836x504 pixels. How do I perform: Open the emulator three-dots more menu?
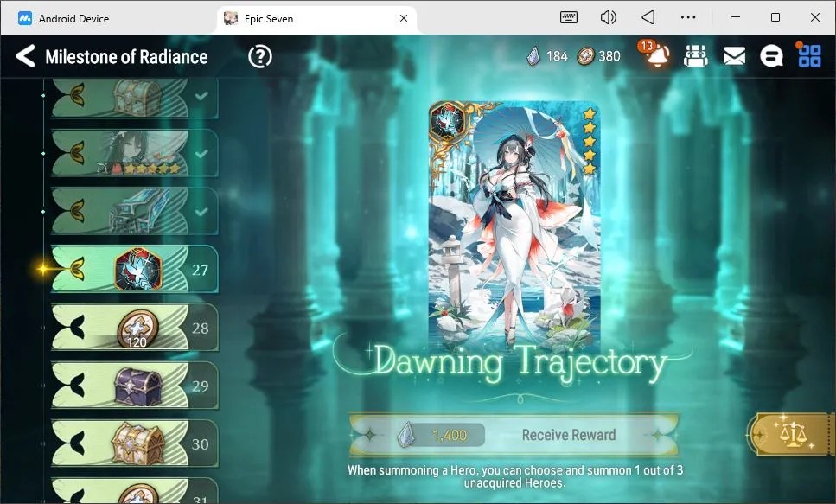(688, 17)
